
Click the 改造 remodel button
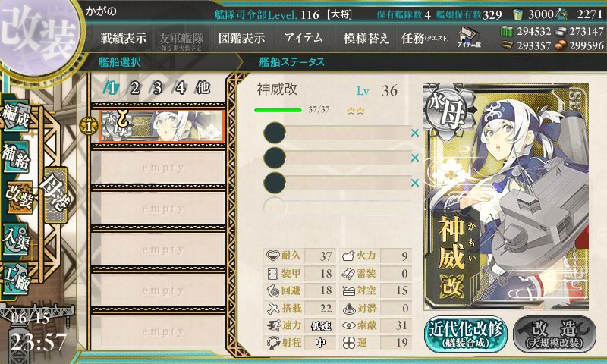(555, 334)
